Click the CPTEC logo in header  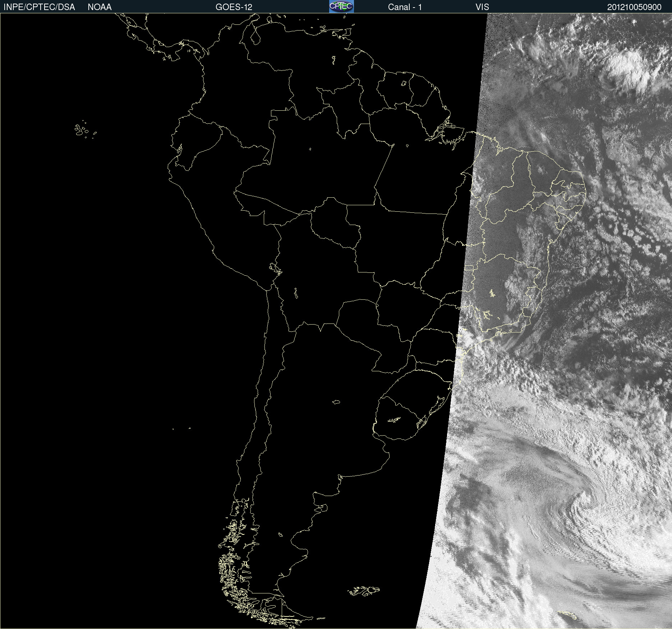(x=341, y=6)
